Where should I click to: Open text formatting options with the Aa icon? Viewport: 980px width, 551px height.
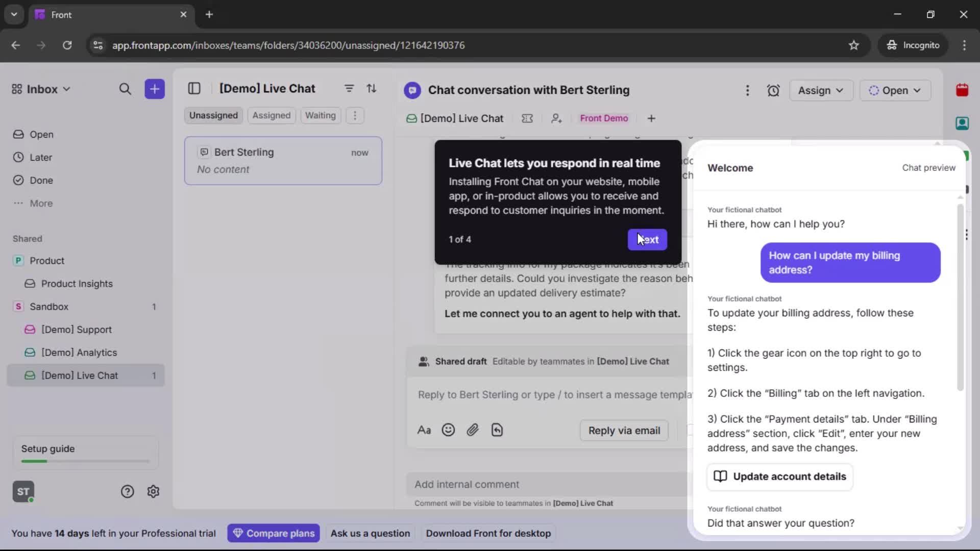coord(424,430)
